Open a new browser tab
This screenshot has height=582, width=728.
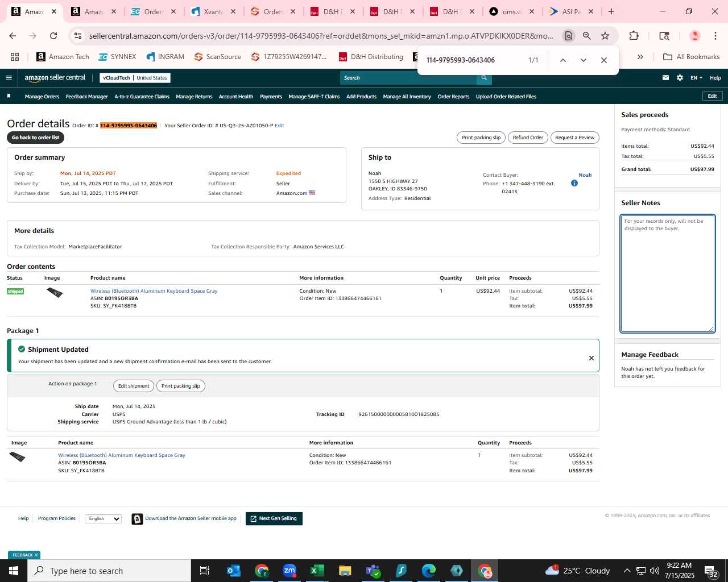(611, 11)
